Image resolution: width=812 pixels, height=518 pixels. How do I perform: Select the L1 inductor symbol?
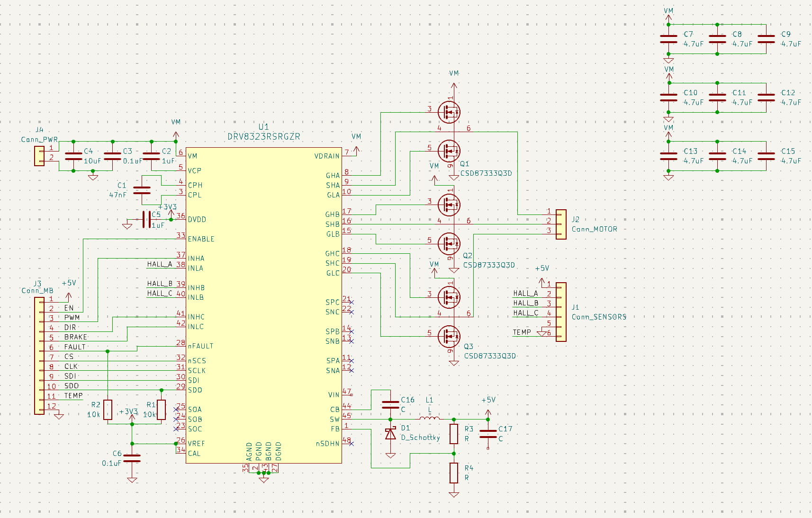click(x=429, y=418)
